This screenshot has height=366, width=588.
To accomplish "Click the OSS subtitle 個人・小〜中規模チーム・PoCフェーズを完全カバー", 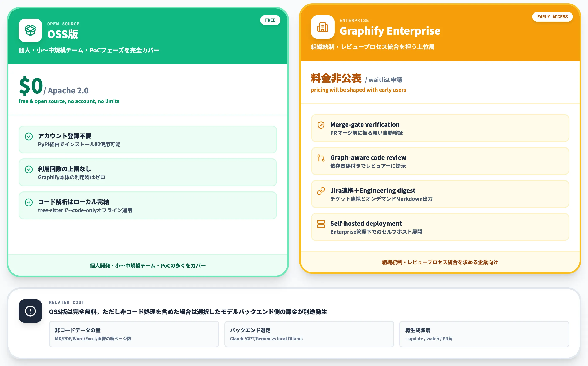I will click(89, 50).
